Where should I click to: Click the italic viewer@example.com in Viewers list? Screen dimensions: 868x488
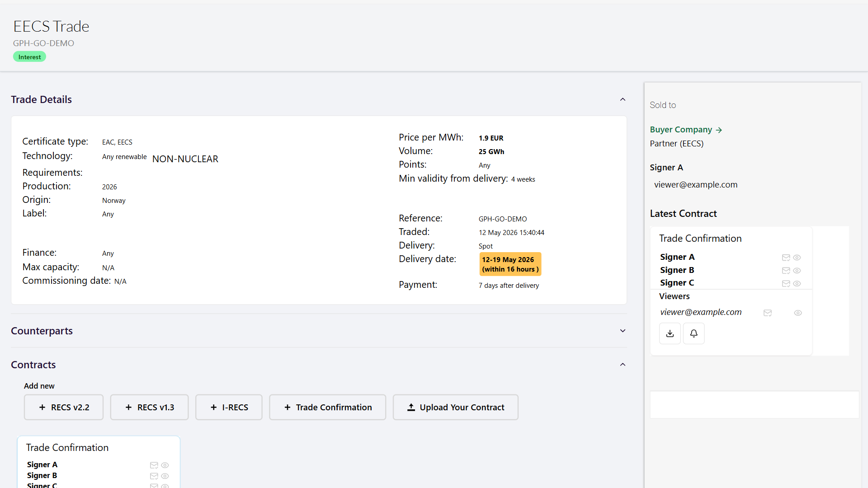701,312
